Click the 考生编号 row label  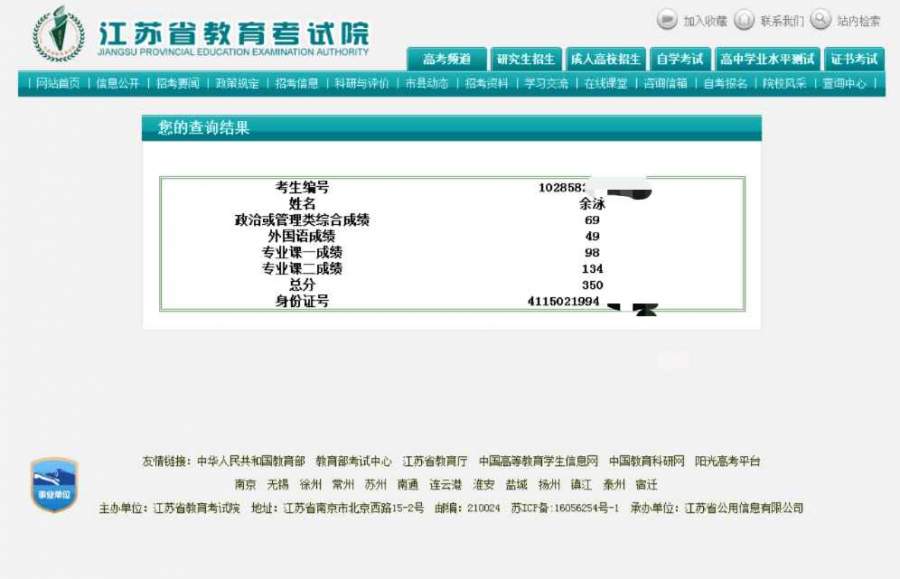click(x=302, y=187)
